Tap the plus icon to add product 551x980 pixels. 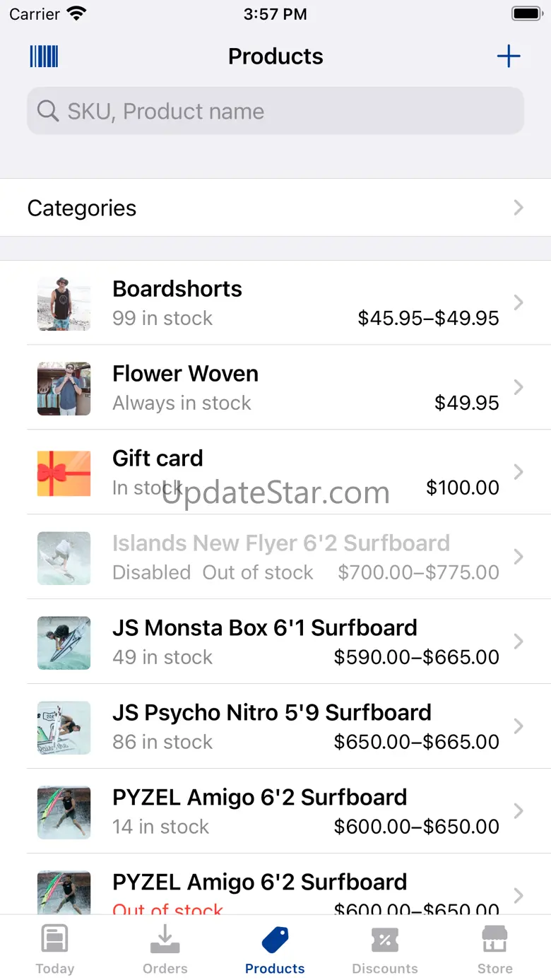point(509,57)
